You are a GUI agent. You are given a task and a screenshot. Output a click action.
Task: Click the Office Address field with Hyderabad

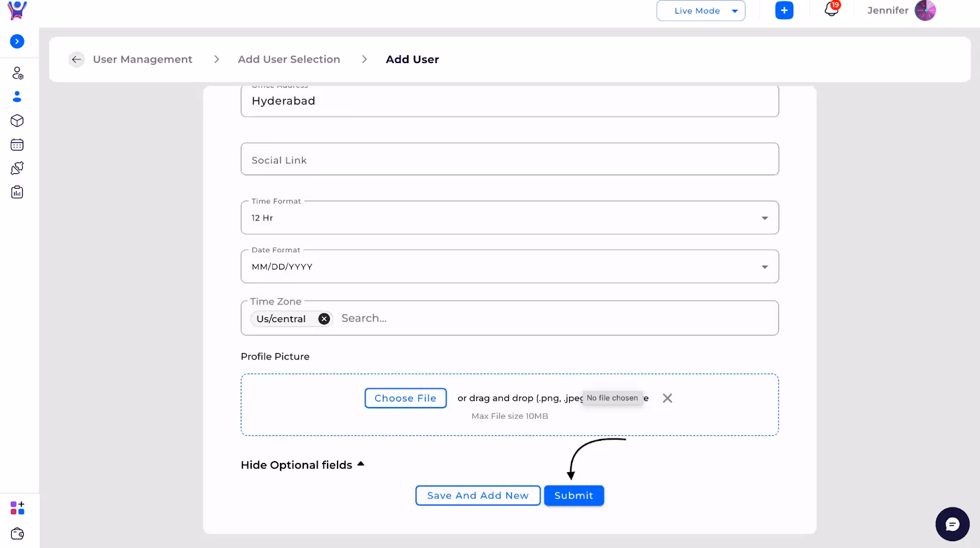[510, 101]
